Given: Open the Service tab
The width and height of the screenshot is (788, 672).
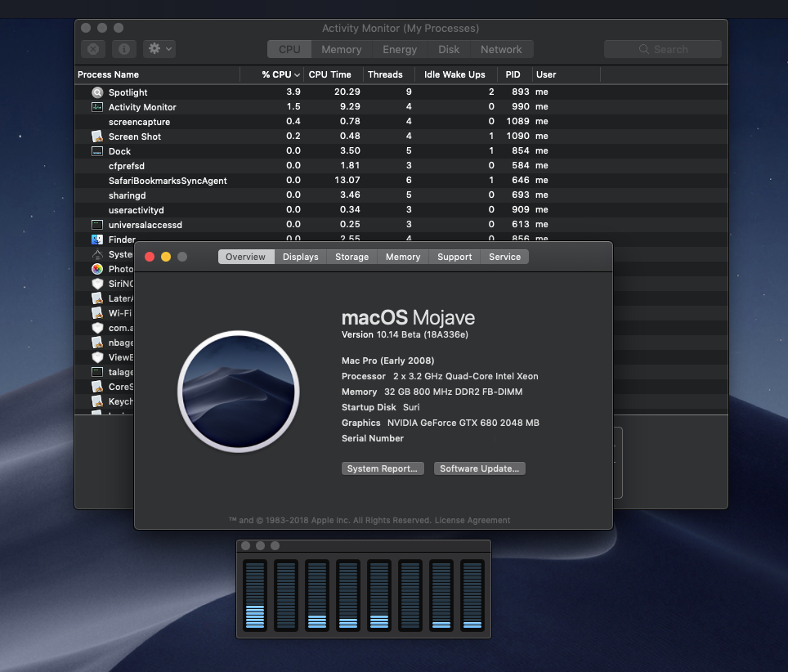Looking at the screenshot, I should [504, 257].
